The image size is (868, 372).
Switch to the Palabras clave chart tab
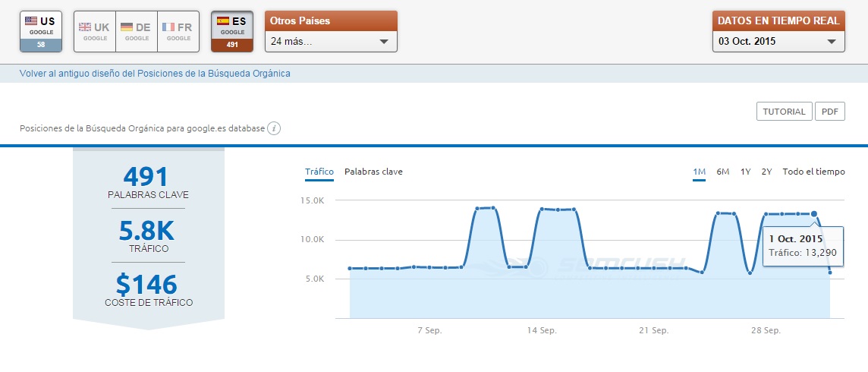point(373,172)
